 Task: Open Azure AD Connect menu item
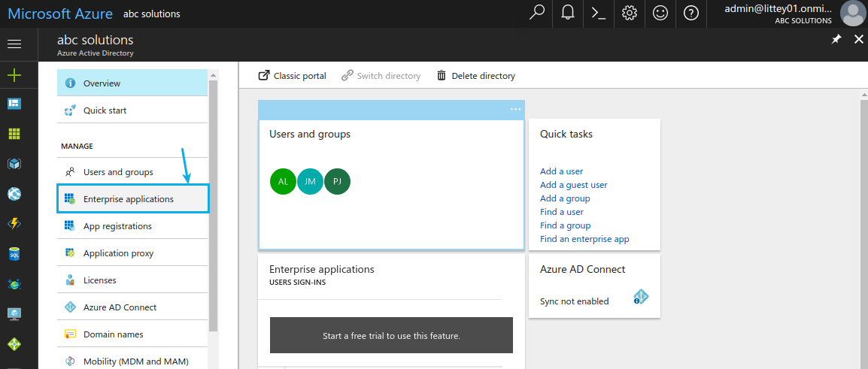[x=132, y=307]
